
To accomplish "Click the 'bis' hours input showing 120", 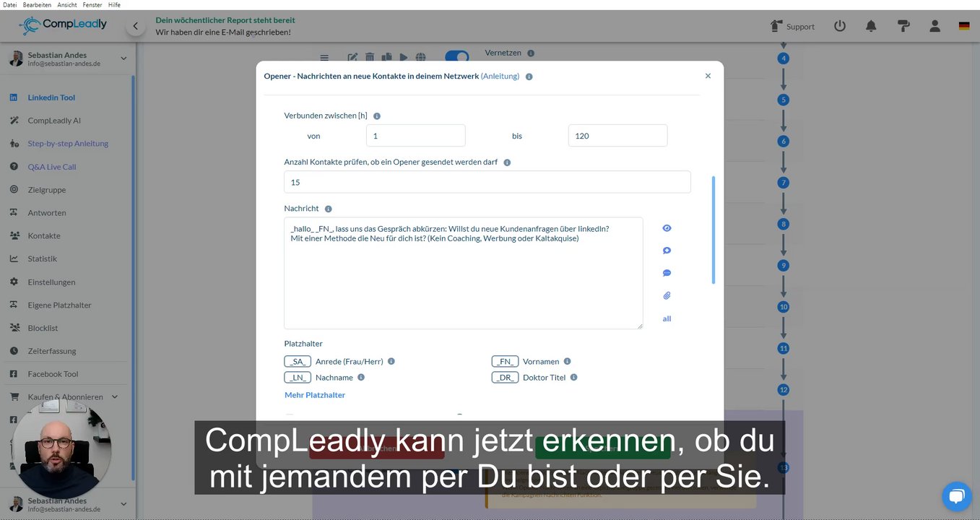I will 618,136.
